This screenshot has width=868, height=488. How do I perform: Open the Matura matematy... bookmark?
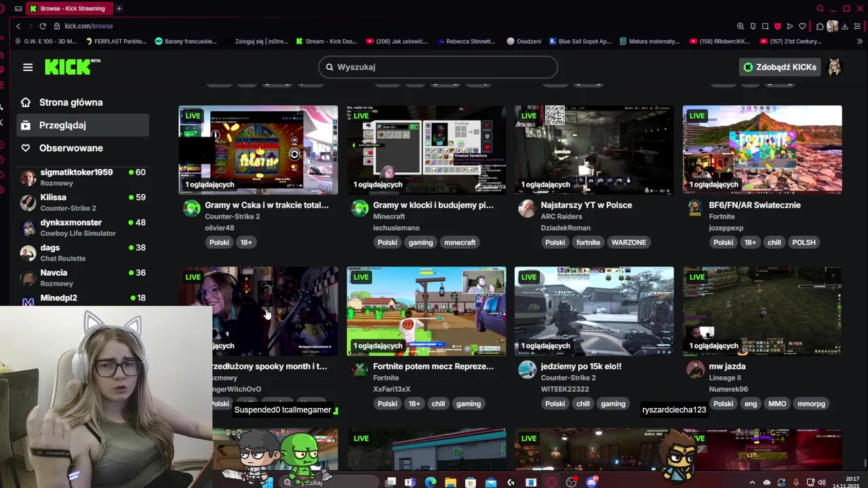pos(649,41)
